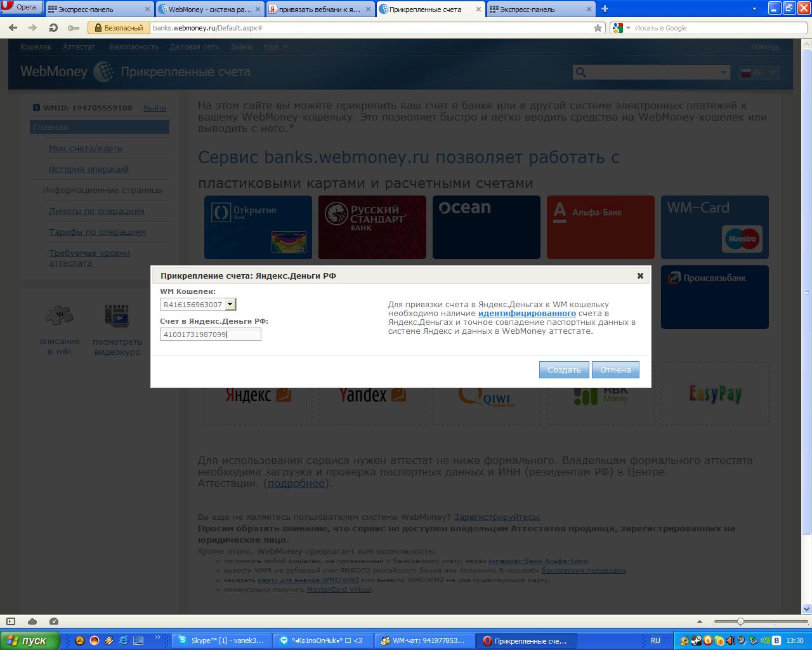Viewport: 812px width, 650px height.
Task: Open the Займы menu item
Action: coord(241,47)
